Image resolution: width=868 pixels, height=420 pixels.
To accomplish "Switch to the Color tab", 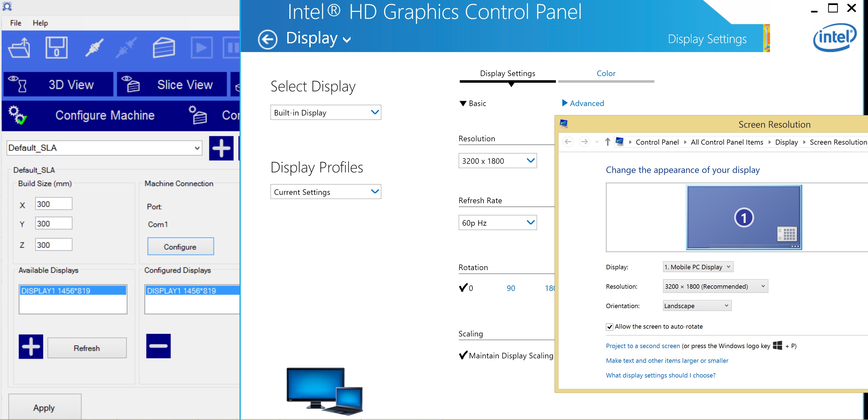I will click(606, 74).
